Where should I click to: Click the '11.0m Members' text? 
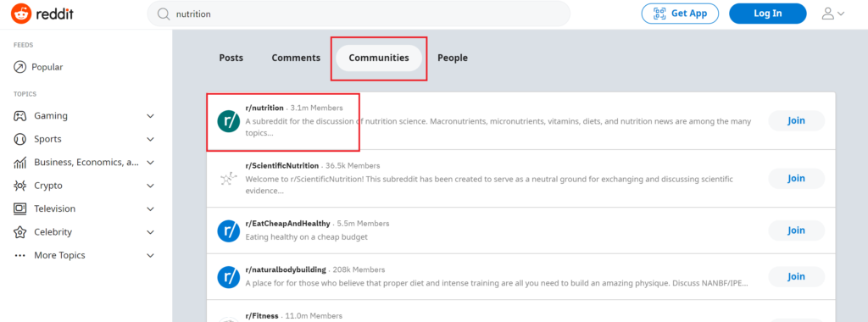tap(314, 316)
